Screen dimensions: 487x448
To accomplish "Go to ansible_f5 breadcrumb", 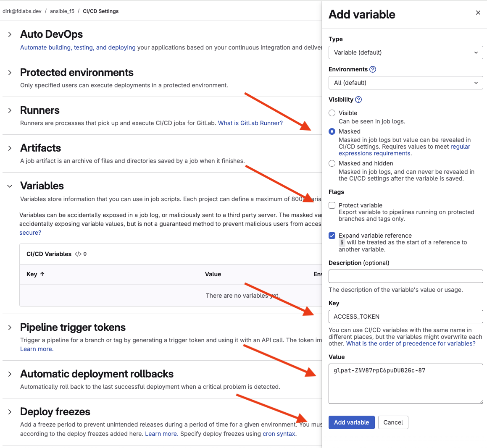I will pos(62,11).
